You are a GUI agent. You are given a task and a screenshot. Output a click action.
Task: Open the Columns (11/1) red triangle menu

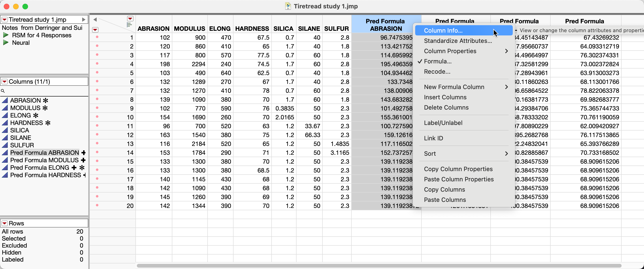tap(4, 82)
